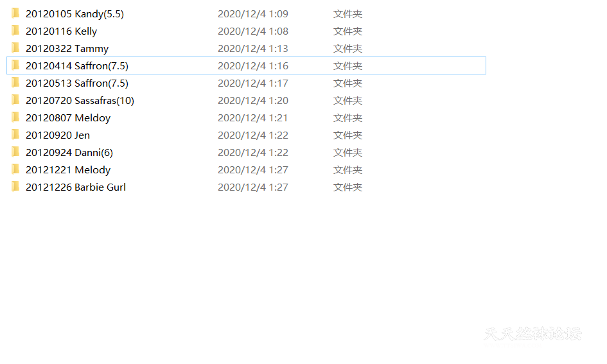Click the folder icon beside 20120116 Kelly
607x364 pixels.
point(15,31)
